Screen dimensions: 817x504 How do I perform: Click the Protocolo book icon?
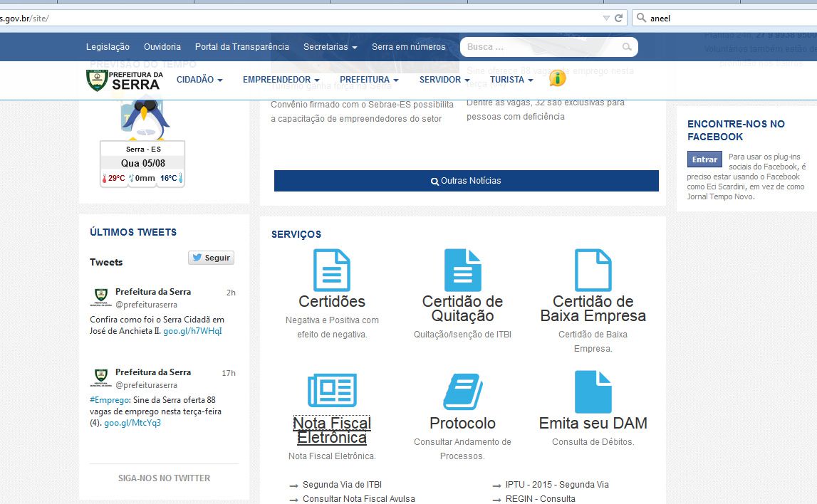462,392
